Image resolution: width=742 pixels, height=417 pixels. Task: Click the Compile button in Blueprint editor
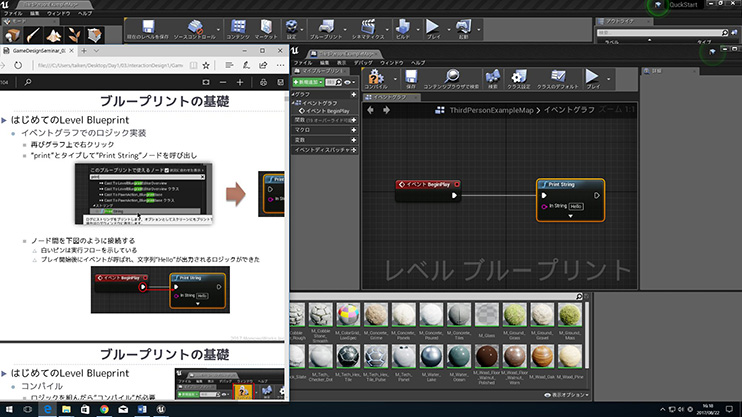pos(376,79)
